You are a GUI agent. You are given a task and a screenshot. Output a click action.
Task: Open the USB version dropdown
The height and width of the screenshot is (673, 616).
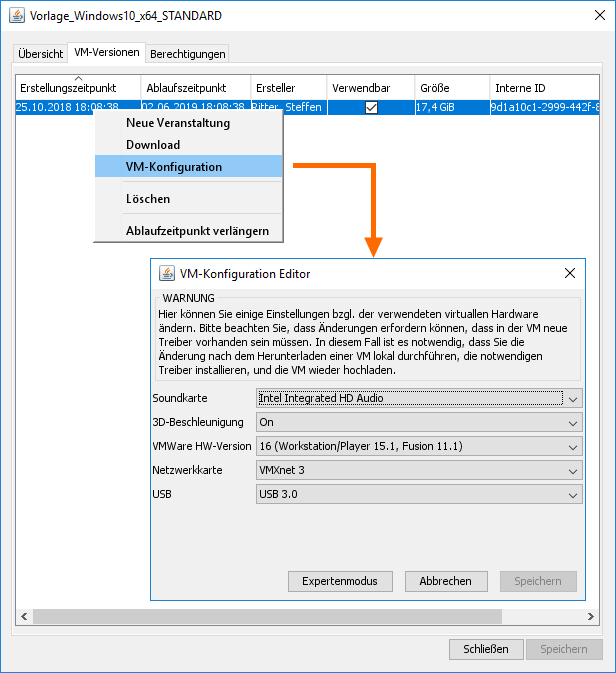point(419,494)
